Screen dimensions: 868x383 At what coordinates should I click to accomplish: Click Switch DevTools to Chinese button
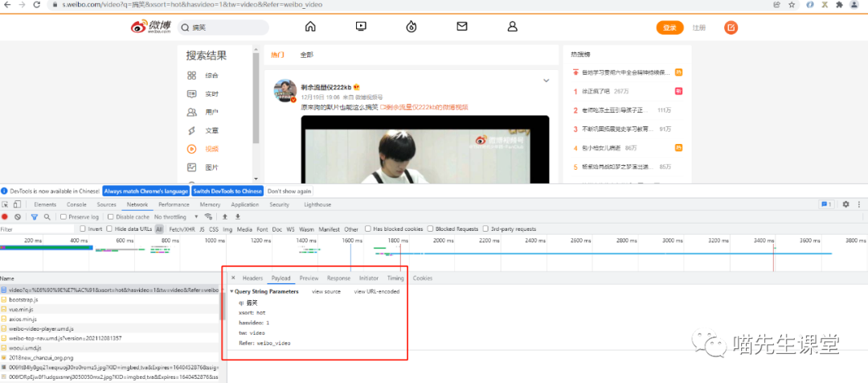pos(227,191)
